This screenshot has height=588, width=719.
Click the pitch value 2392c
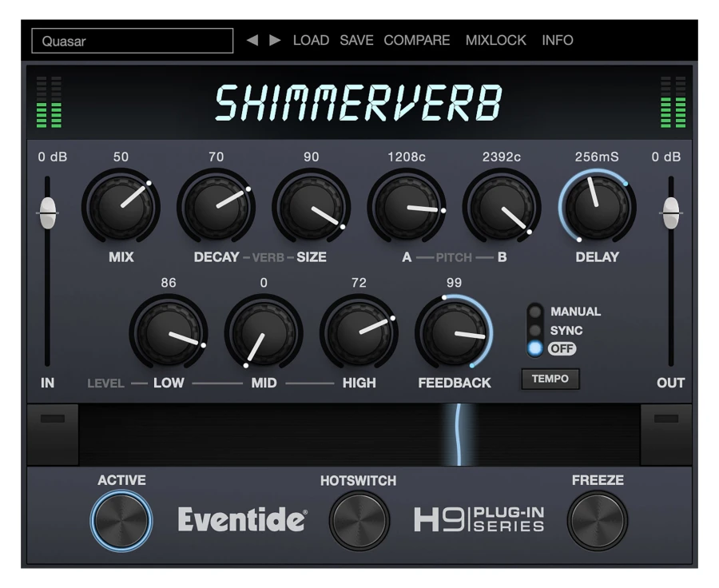coord(502,157)
